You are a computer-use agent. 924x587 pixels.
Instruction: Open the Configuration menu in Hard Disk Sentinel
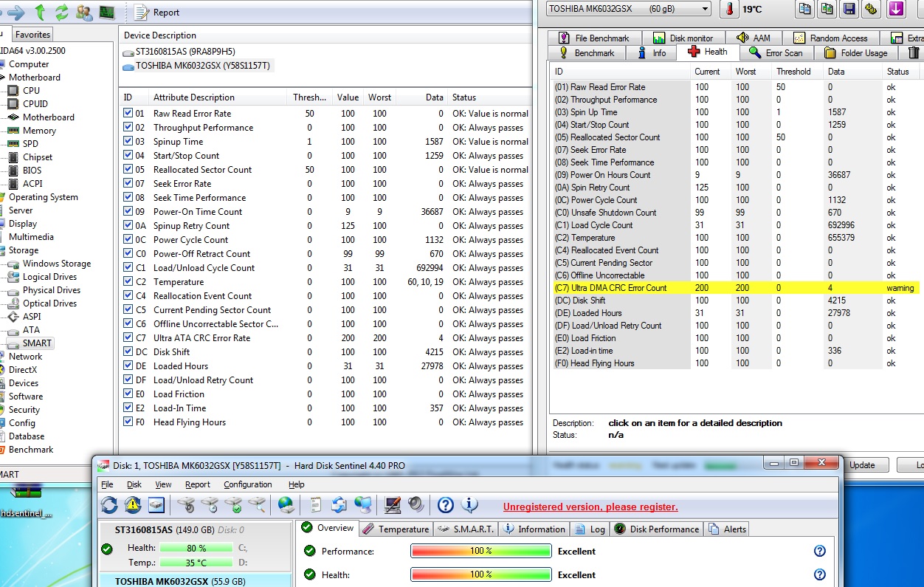pos(247,484)
